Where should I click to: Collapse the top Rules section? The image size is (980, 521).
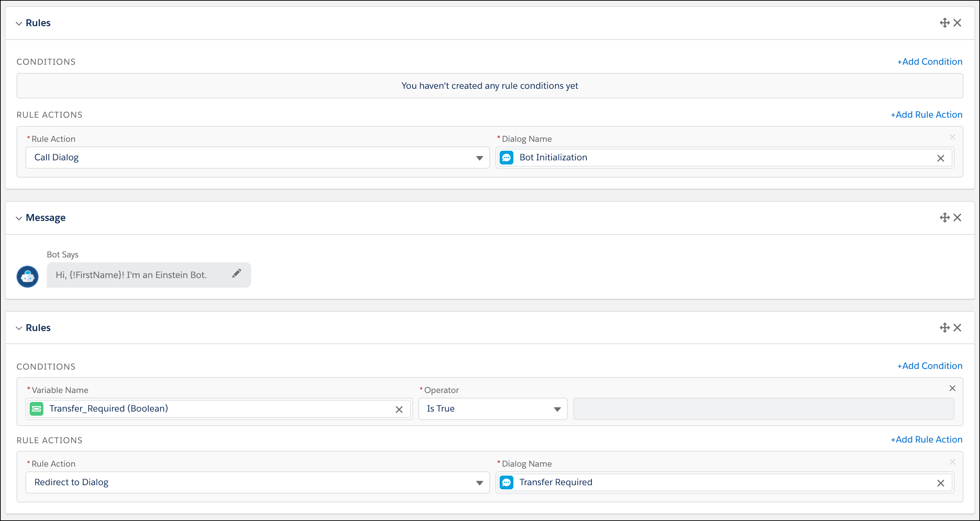19,23
